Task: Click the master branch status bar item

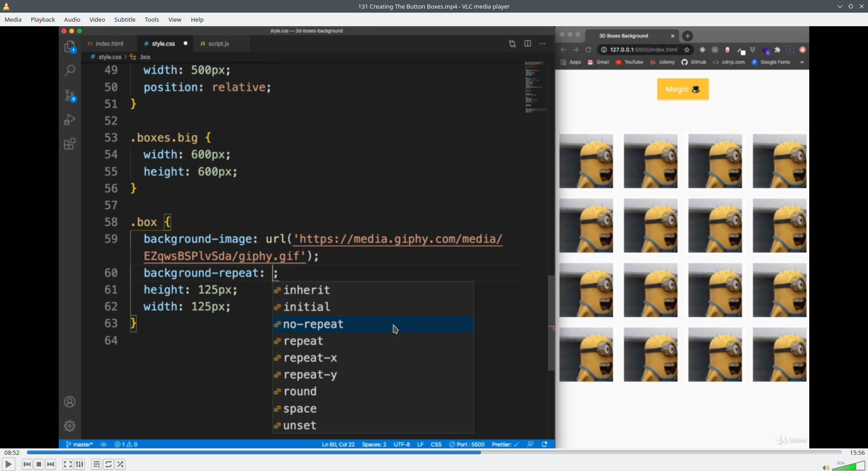Action: (79, 444)
